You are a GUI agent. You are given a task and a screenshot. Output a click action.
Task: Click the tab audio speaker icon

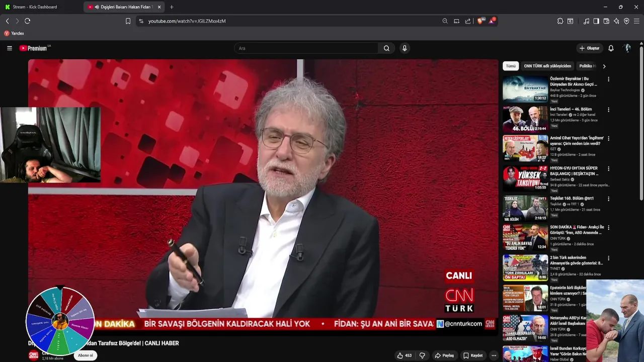97,7
